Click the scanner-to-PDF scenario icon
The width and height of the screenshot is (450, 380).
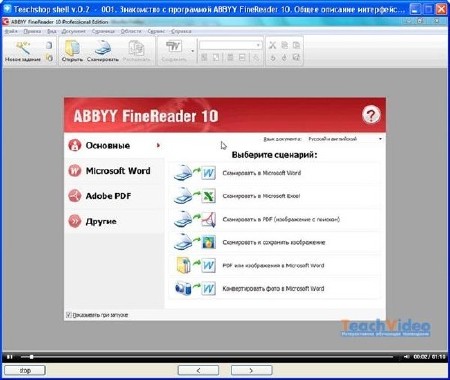(195, 219)
